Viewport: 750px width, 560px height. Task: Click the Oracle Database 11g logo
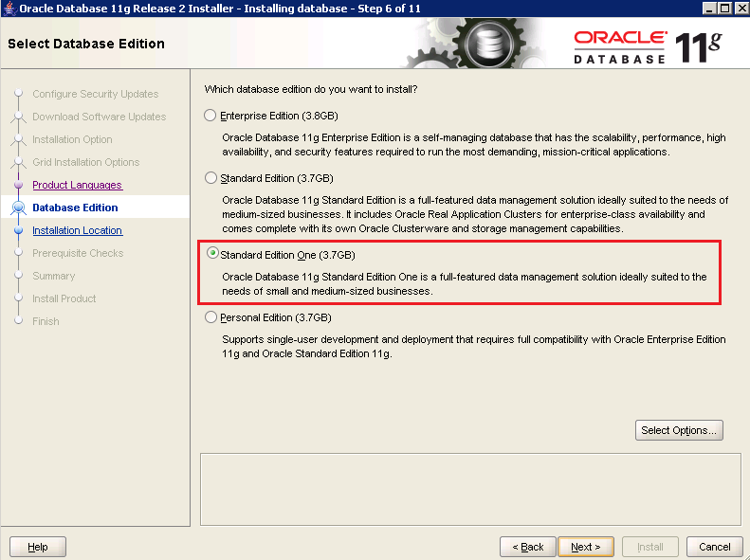coord(649,46)
